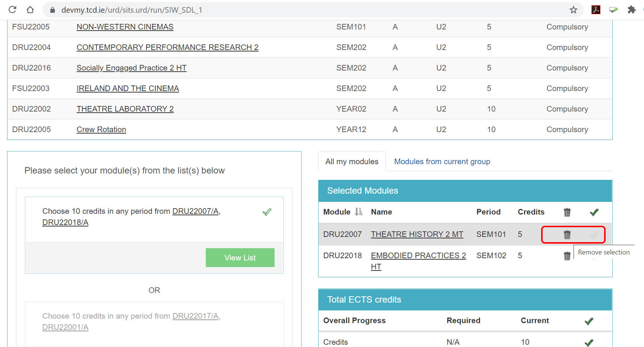Open CONTEMPORARY PERFORMANCE RESEARCH 2 link
This screenshot has height=347, width=644.
pos(167,47)
